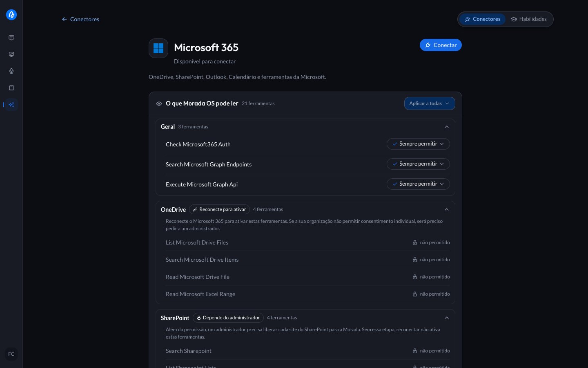Click 'Search Sharepoint' row text
588x368 pixels.
click(x=189, y=351)
